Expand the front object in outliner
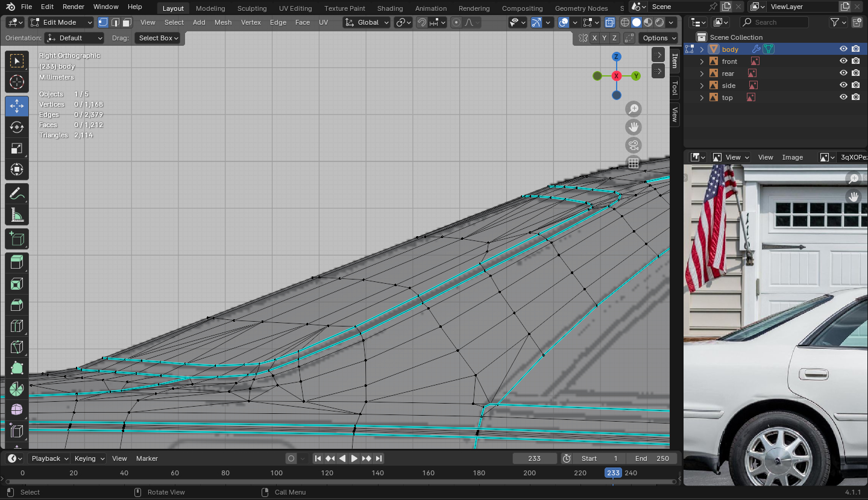 point(702,61)
